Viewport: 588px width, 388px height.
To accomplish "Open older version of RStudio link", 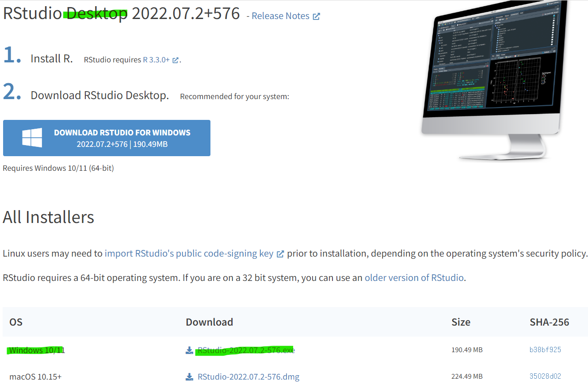I will [x=414, y=278].
